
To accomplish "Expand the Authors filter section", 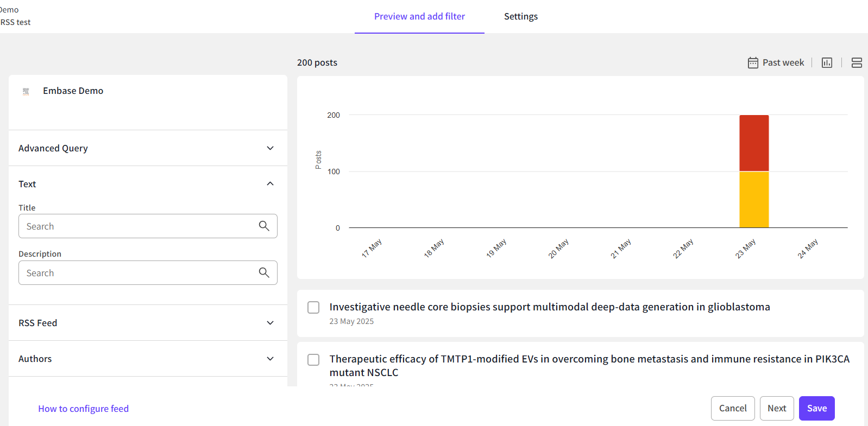I will (270, 359).
